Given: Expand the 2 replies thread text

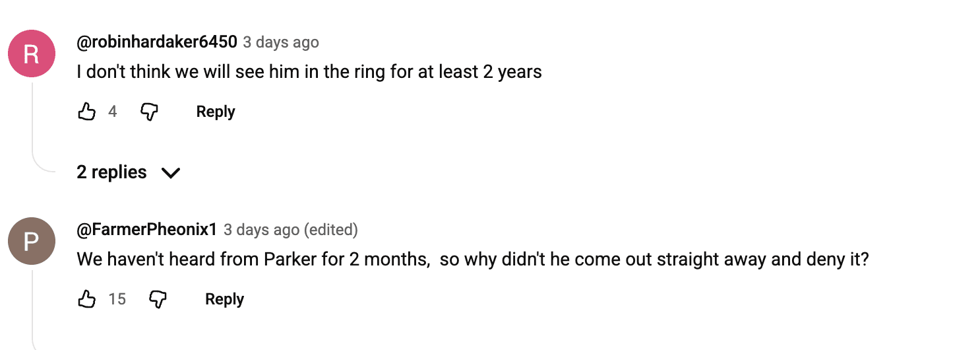Looking at the screenshot, I should [x=111, y=172].
